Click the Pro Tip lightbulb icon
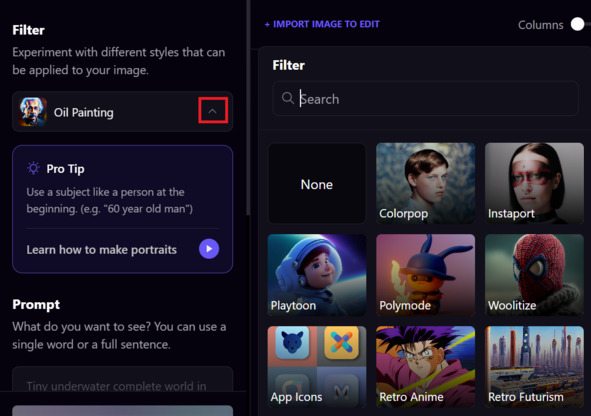Screen dimensions: 591x416 (33, 168)
